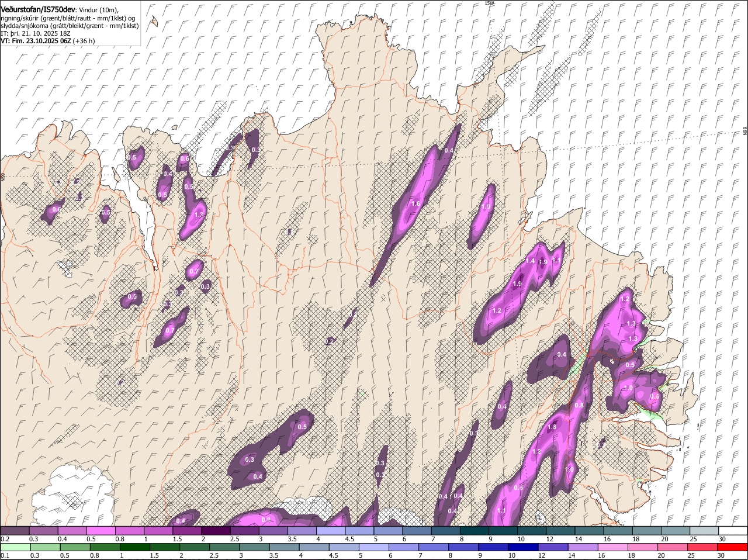Screen dimensions: 748x560
Task: Pick the rain legend swatch between 1 and 1.5
Action: [x=134, y=548]
